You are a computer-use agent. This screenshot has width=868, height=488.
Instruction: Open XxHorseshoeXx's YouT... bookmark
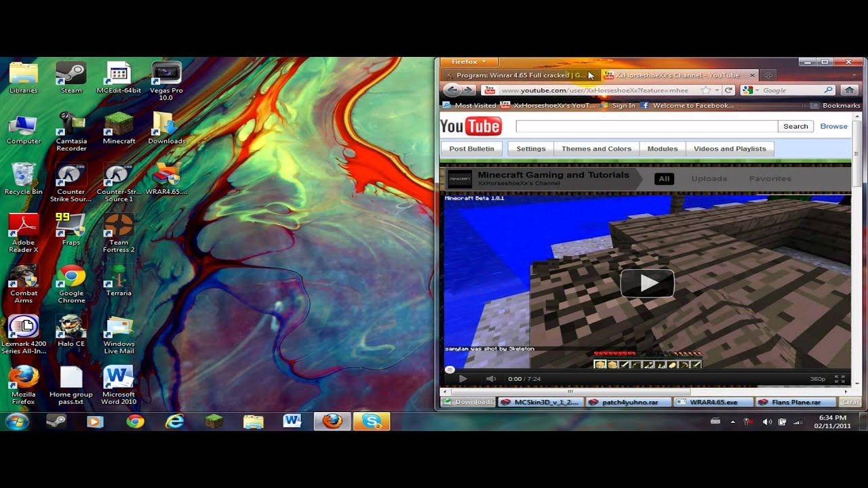coord(549,106)
